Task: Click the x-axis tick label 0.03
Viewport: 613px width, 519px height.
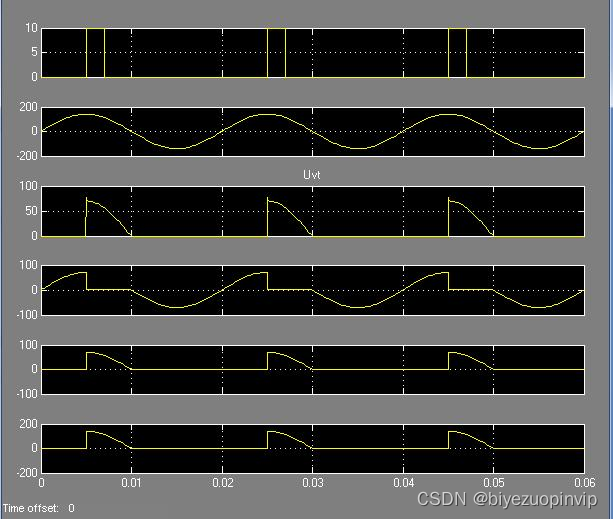Action: coord(313,483)
